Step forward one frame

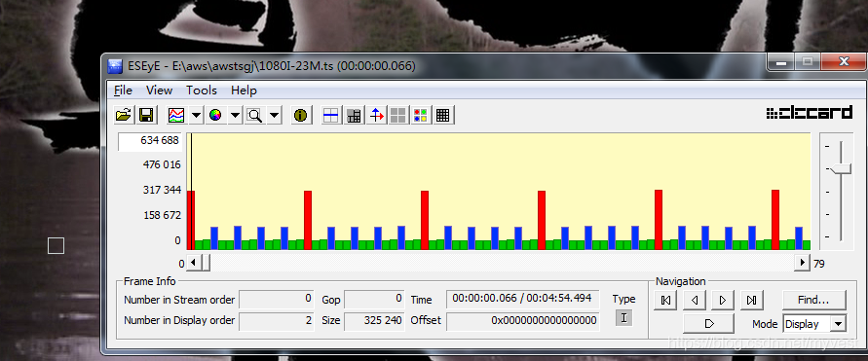pyautogui.click(x=723, y=301)
